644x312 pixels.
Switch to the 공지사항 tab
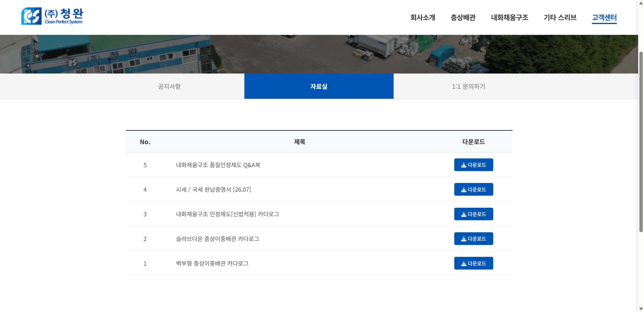tap(169, 86)
